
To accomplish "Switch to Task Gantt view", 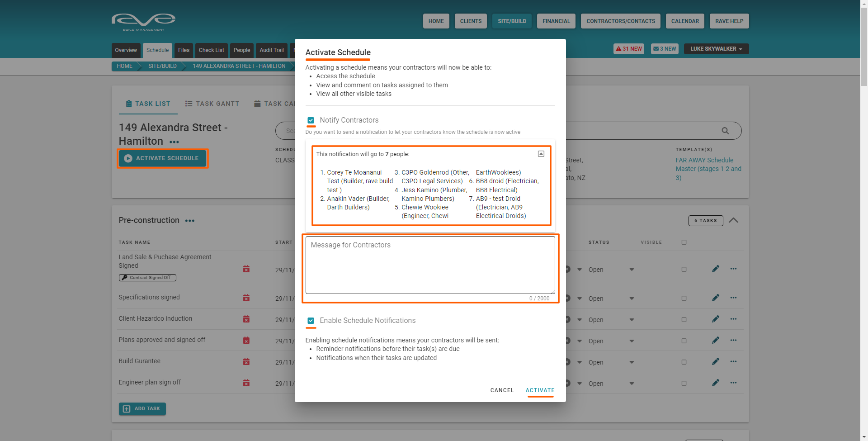I will coord(212,104).
